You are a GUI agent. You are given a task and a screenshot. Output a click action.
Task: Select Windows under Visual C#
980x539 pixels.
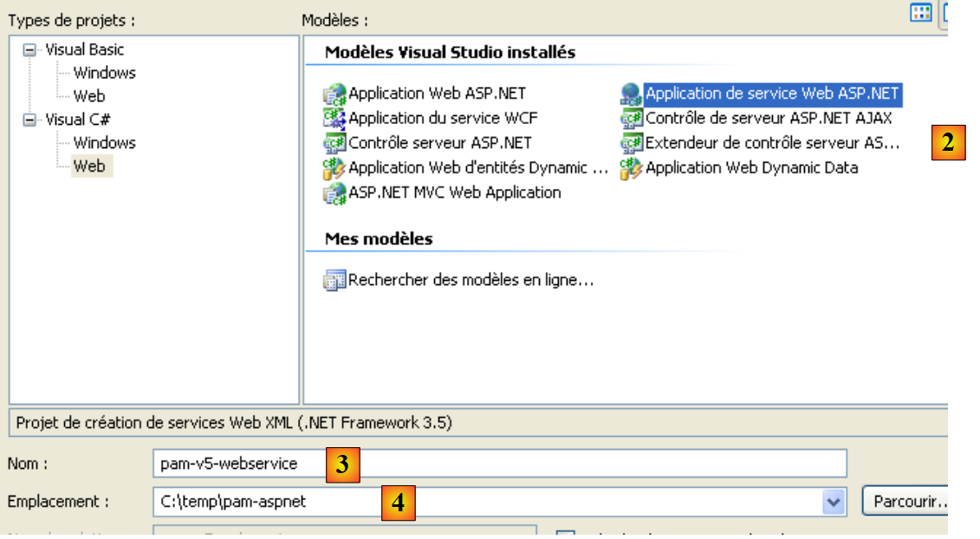104,143
